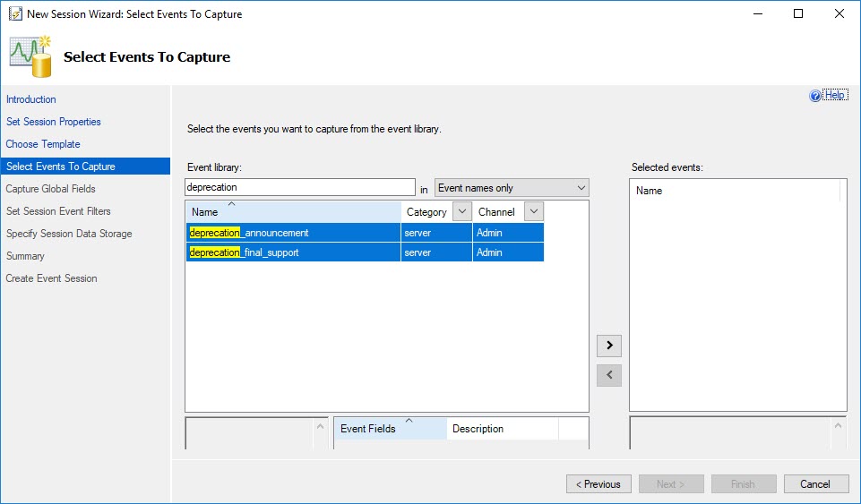Go to Capture Global Fields step

pos(50,189)
